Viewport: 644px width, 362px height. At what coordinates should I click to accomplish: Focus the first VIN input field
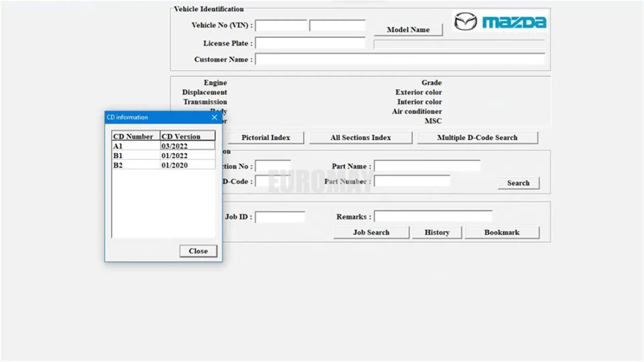[x=281, y=25]
